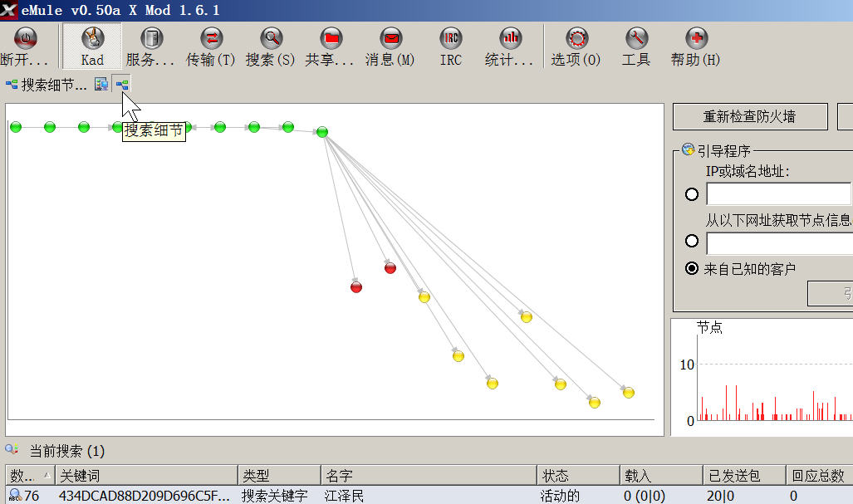Click the contacts view icon beside 搜索细节
The height and width of the screenshot is (504, 853).
[x=101, y=84]
